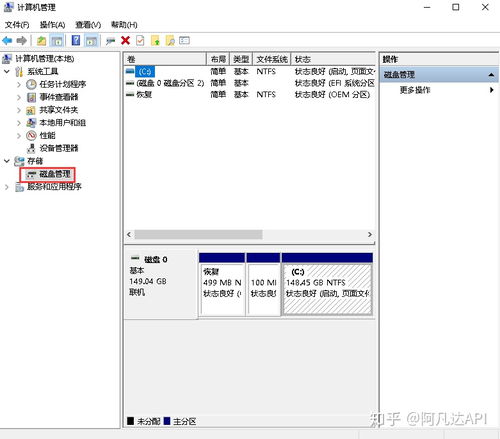Image resolution: width=500 pixels, height=439 pixels.
Task: Open the 文件(F) menu
Action: click(x=17, y=25)
